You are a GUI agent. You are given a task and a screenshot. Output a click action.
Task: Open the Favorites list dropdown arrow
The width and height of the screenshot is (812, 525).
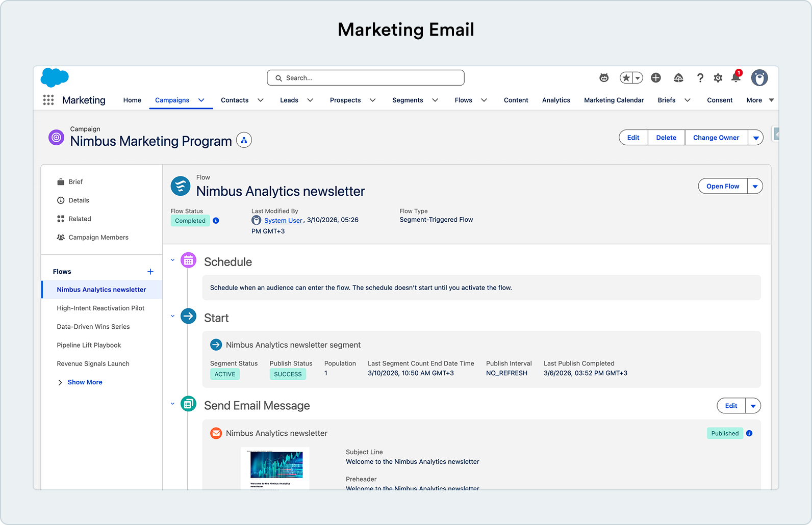click(x=638, y=78)
